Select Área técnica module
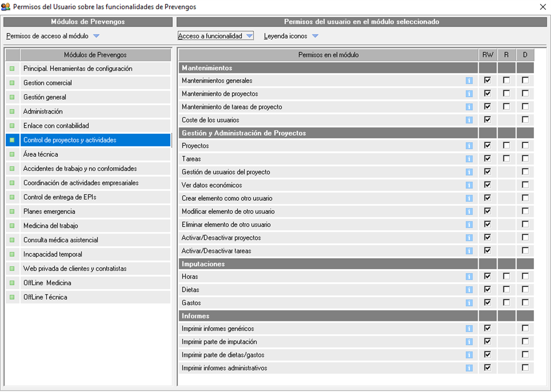 (41, 154)
